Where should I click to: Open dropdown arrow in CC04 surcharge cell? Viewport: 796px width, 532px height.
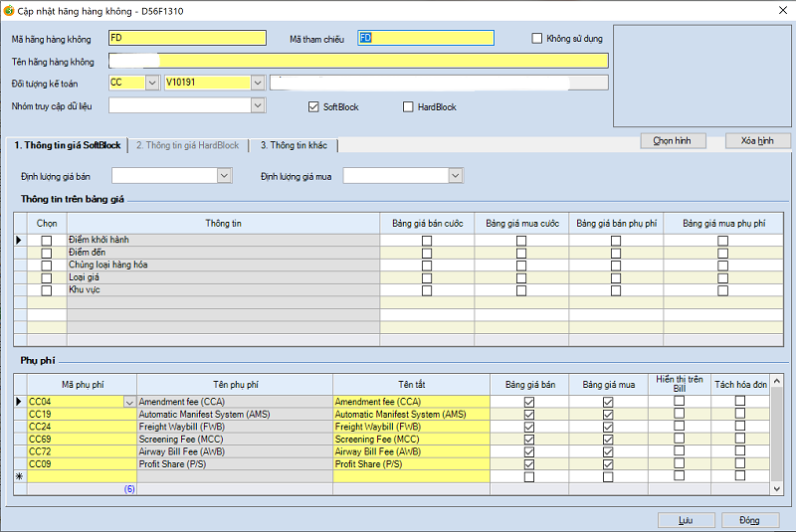click(128, 402)
